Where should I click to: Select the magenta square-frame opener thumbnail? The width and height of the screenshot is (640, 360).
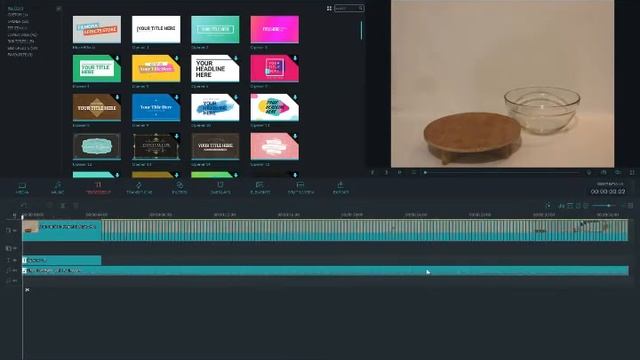pyautogui.click(x=275, y=69)
